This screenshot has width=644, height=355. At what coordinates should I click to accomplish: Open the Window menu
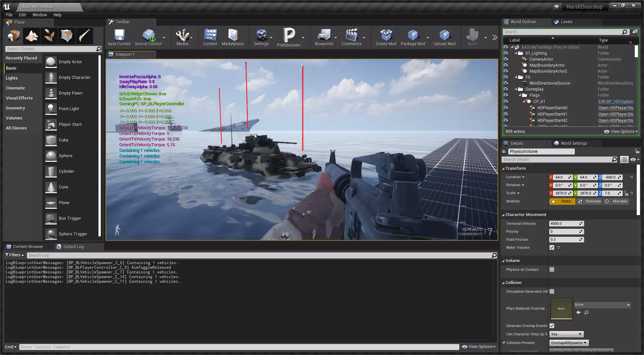point(40,15)
